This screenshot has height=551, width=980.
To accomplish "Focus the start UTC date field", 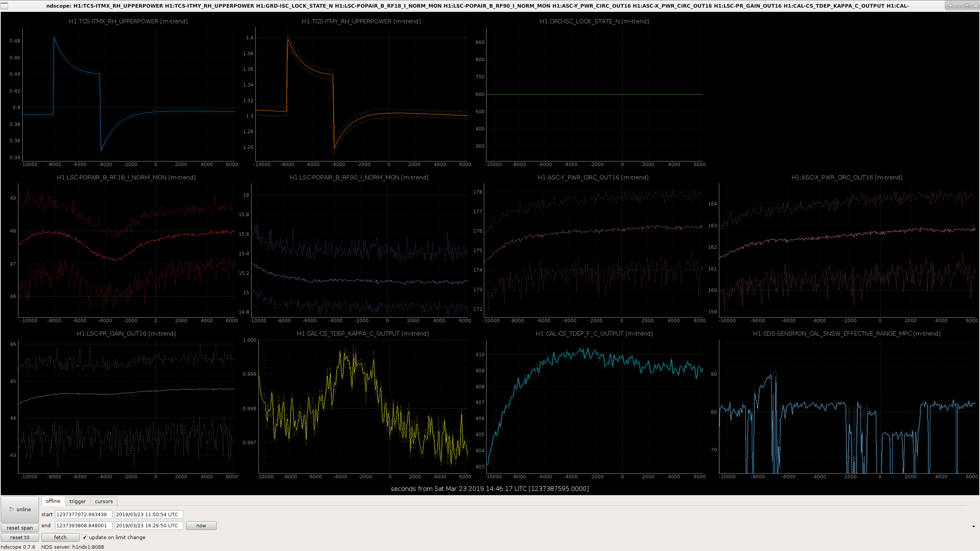I will (x=149, y=514).
